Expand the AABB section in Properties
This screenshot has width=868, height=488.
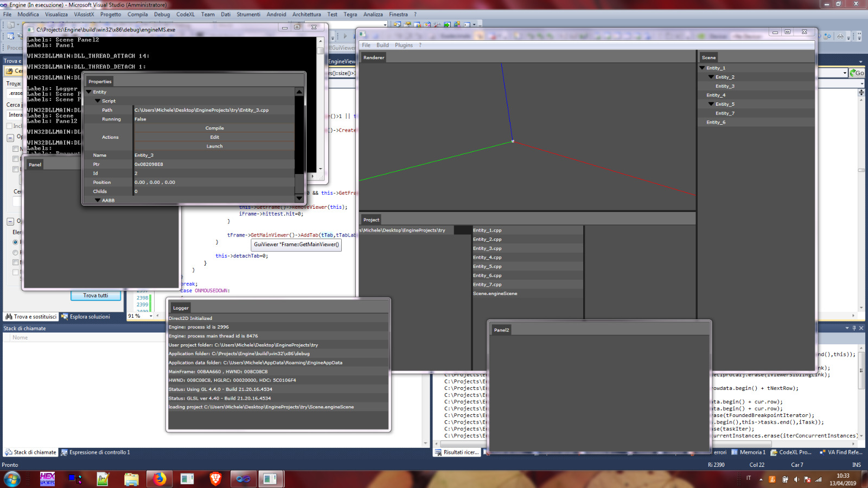[x=98, y=201]
